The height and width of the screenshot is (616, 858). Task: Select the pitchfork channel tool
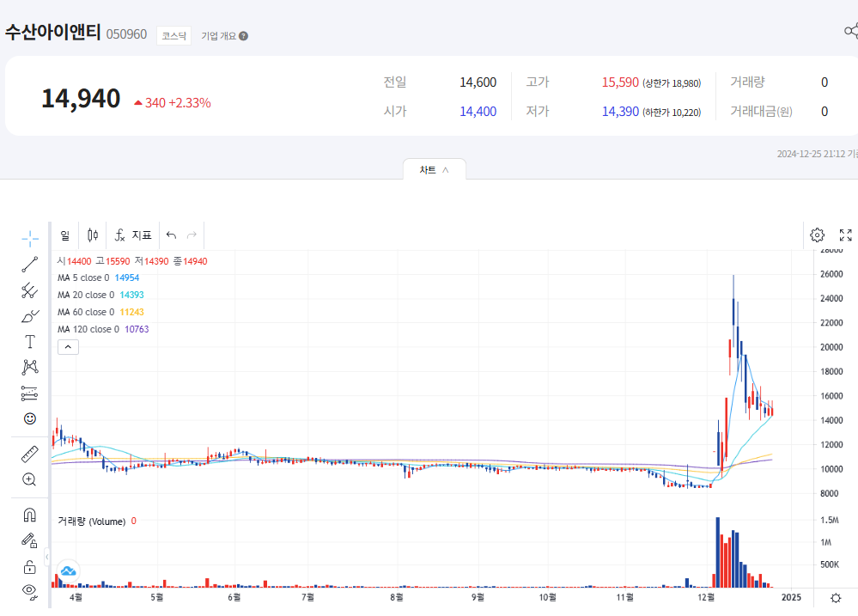30,290
